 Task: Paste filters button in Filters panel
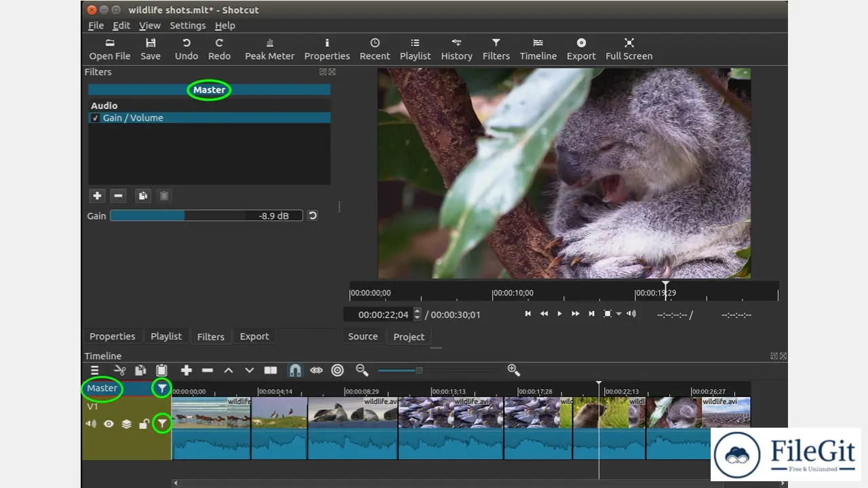click(x=163, y=196)
